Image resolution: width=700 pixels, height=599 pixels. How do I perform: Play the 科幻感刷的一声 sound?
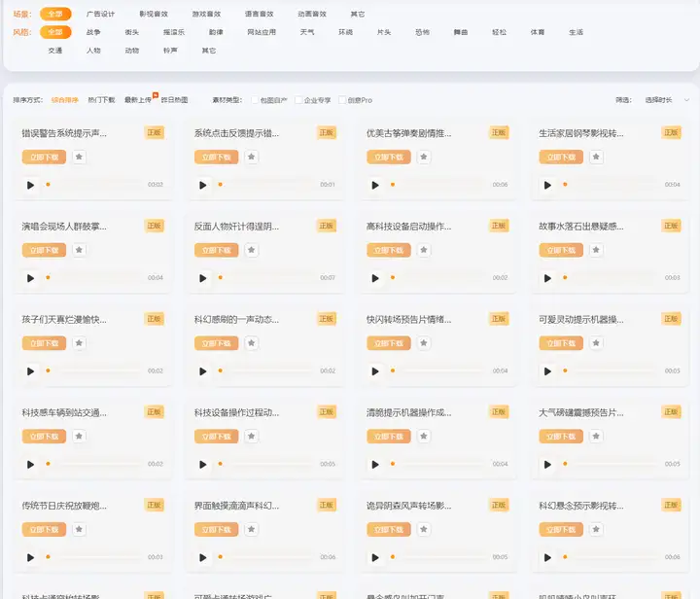[x=202, y=371]
